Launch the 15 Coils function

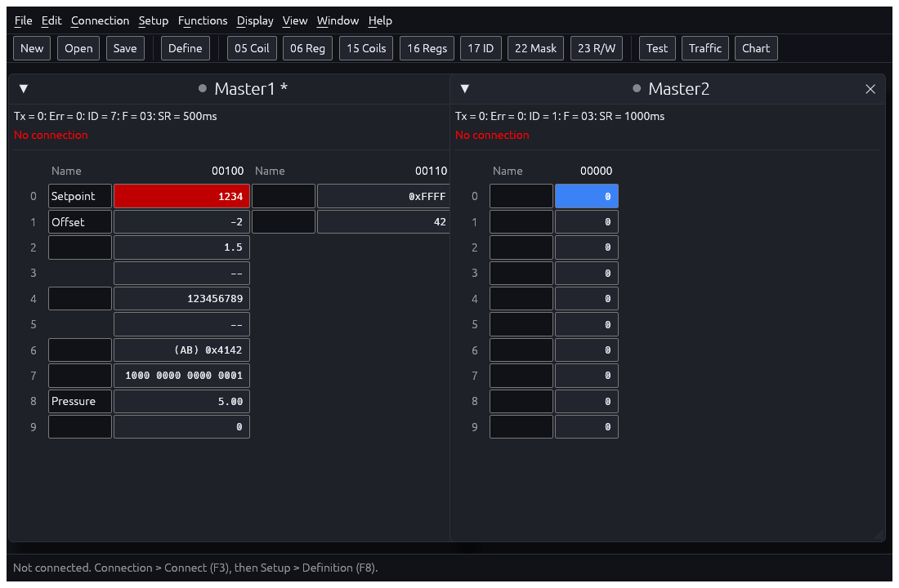[x=366, y=48]
